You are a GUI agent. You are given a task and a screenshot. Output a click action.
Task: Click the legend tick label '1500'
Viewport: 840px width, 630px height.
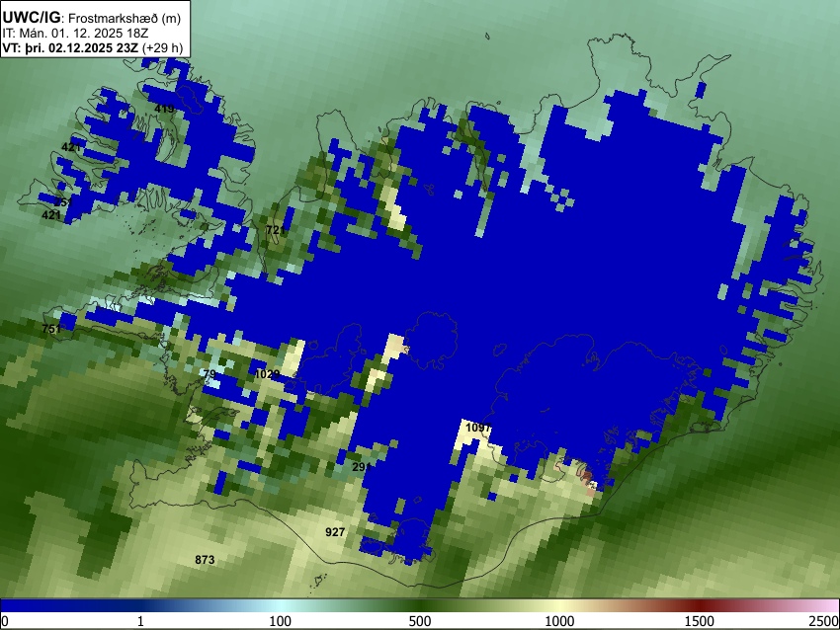700,621
